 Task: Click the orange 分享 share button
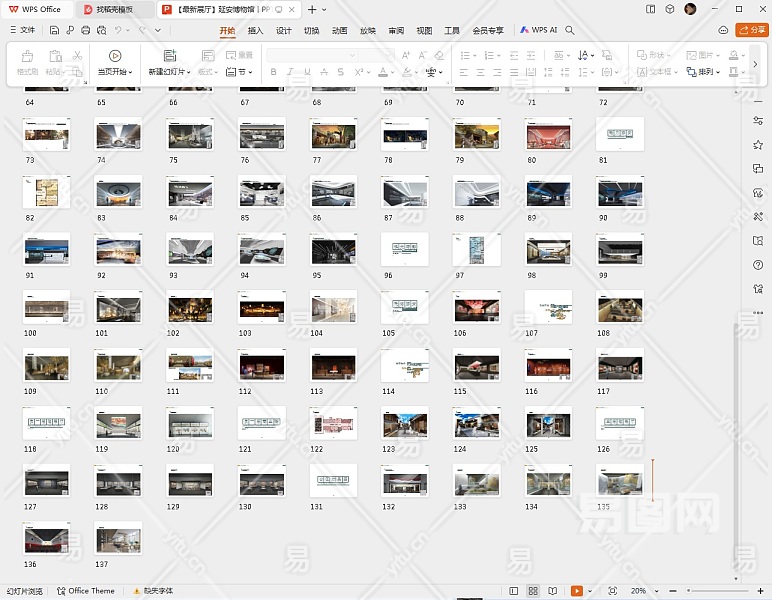tap(751, 31)
